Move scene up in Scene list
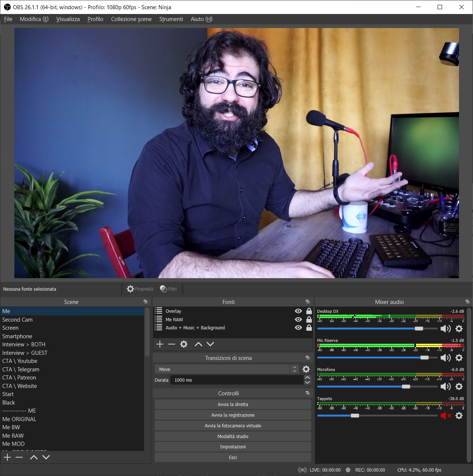 (x=34, y=457)
